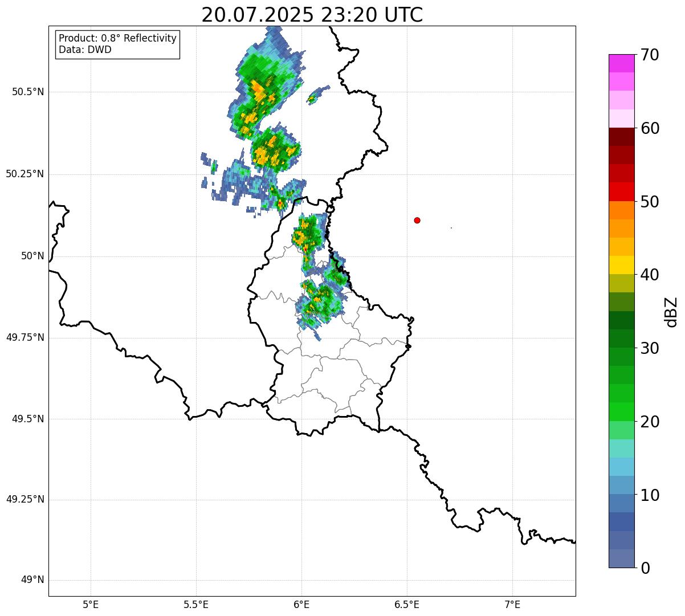The image size is (685, 616).
Task: Pick the palest pink colorbar segment just above 60
Action: point(622,119)
